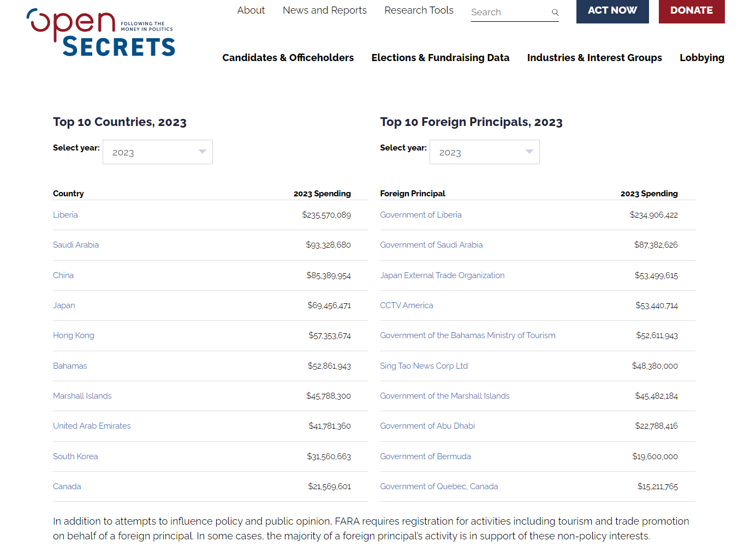Image resolution: width=756 pixels, height=547 pixels.
Task: Open Government of the Bahamas Ministry of Tourism
Action: click(468, 335)
